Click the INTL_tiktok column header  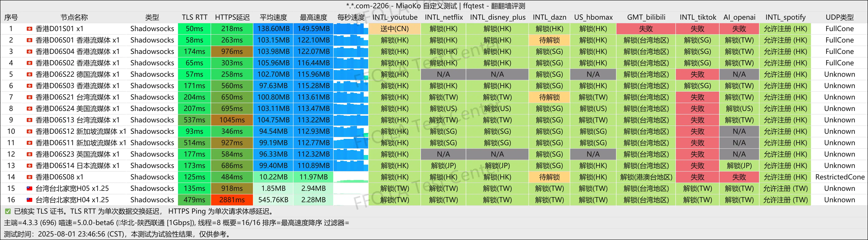697,17
